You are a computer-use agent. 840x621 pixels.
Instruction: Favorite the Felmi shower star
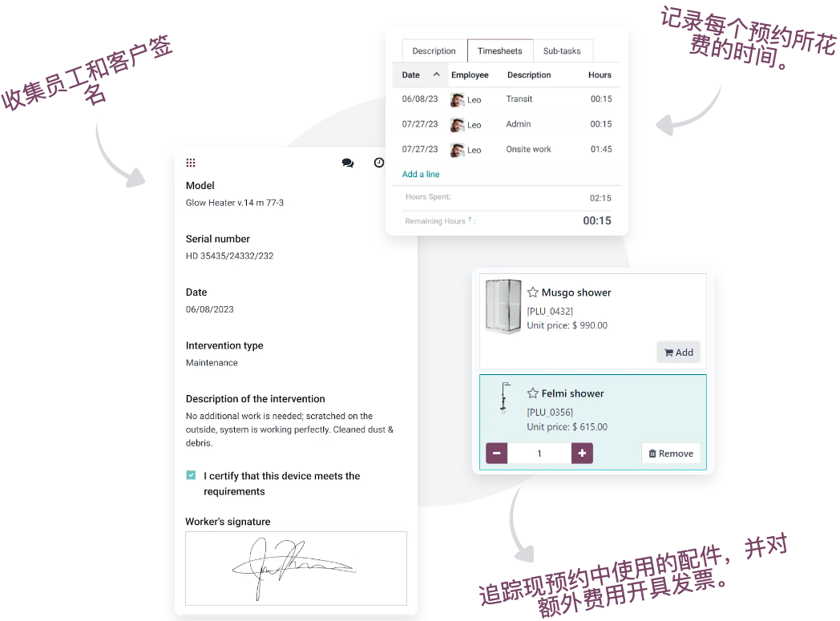pyautogui.click(x=532, y=393)
